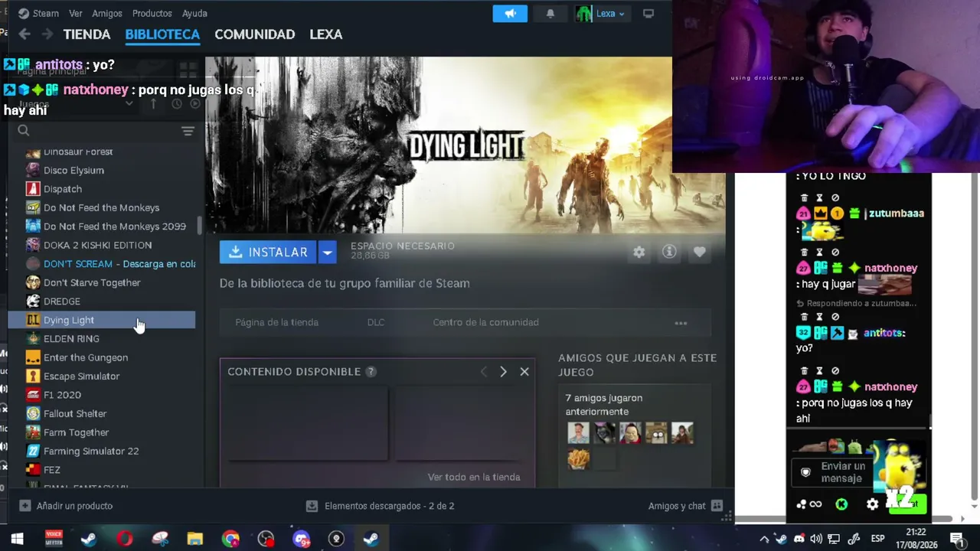Select Disco Elysium in the library list
The width and height of the screenshot is (980, 551).
click(x=102, y=170)
